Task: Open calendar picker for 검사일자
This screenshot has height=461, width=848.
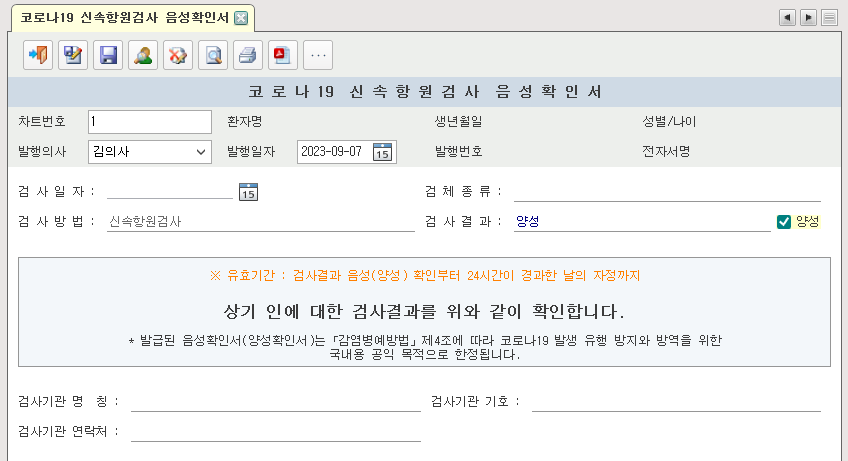Action: click(248, 192)
